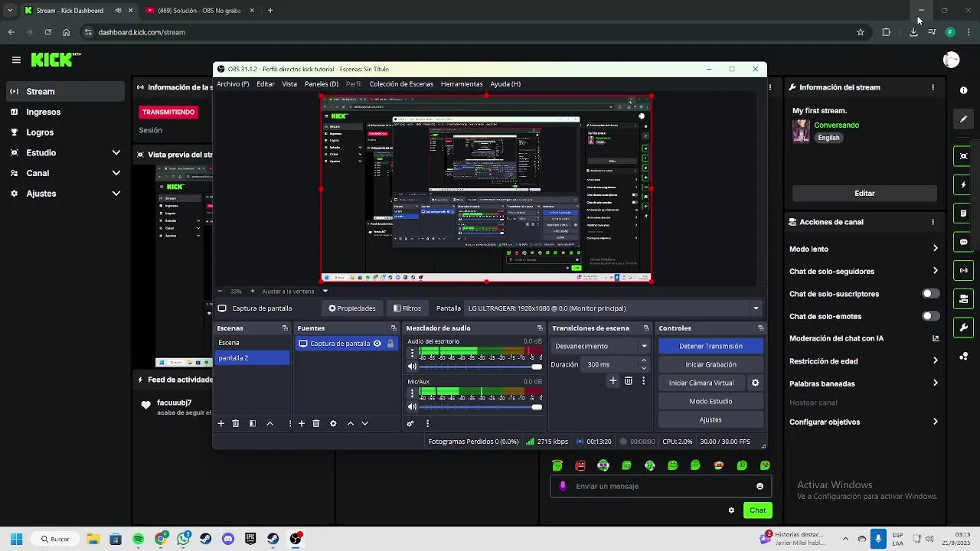The width and height of the screenshot is (980, 551).
Task: Open virtual camera settings gear
Action: (755, 383)
